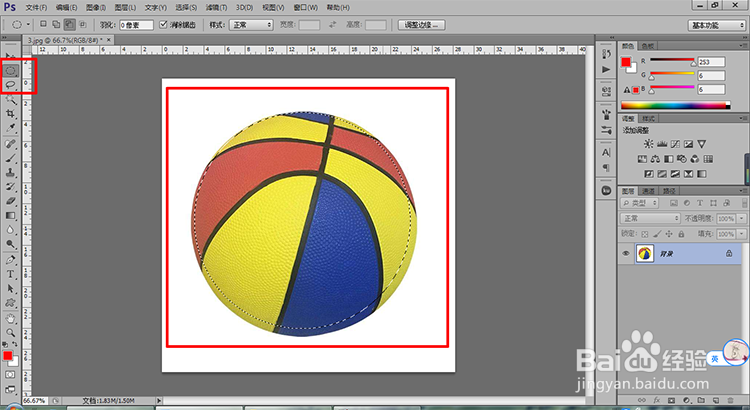Add Gradient Map adjustment

702,174
